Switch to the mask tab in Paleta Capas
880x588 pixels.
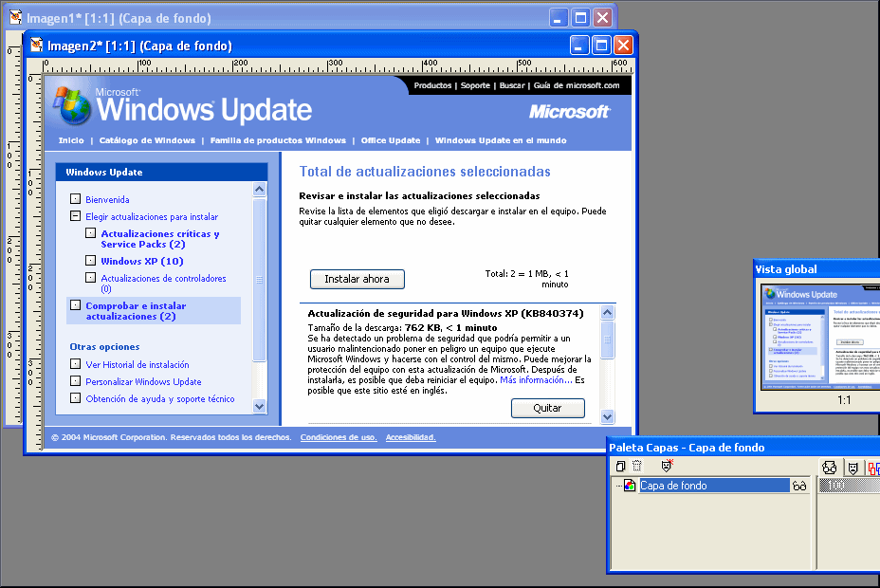pyautogui.click(x=852, y=467)
